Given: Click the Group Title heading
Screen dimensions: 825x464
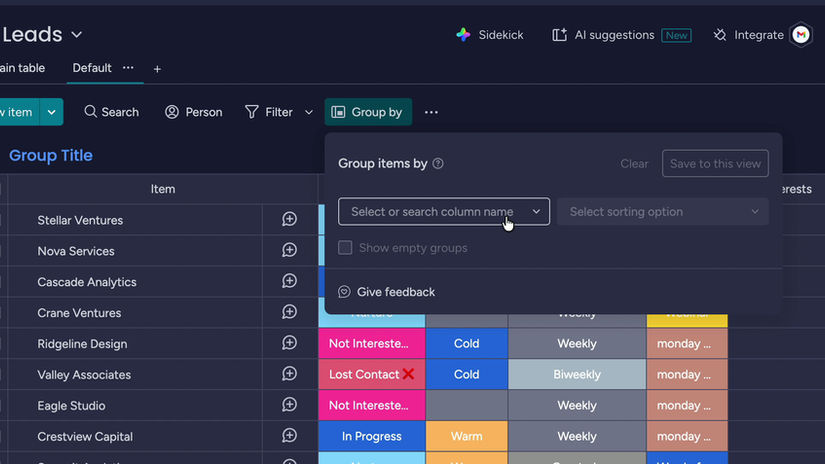Looking at the screenshot, I should 51,156.
